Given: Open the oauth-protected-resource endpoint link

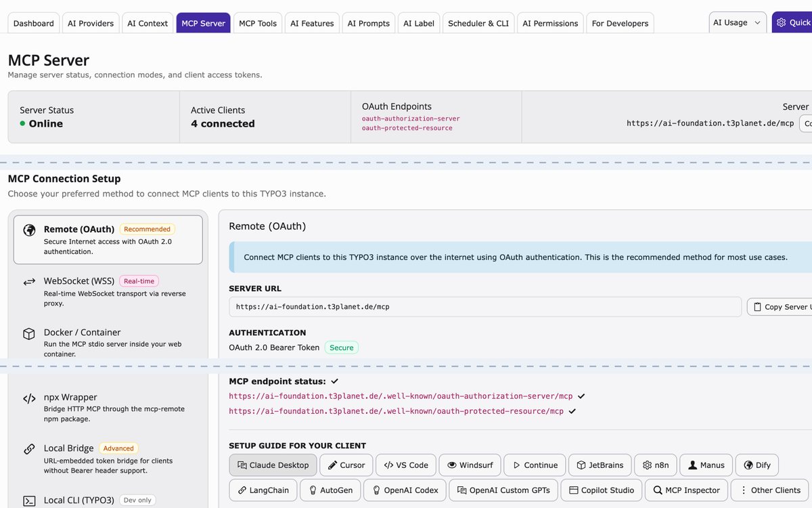Looking at the screenshot, I should [x=407, y=128].
